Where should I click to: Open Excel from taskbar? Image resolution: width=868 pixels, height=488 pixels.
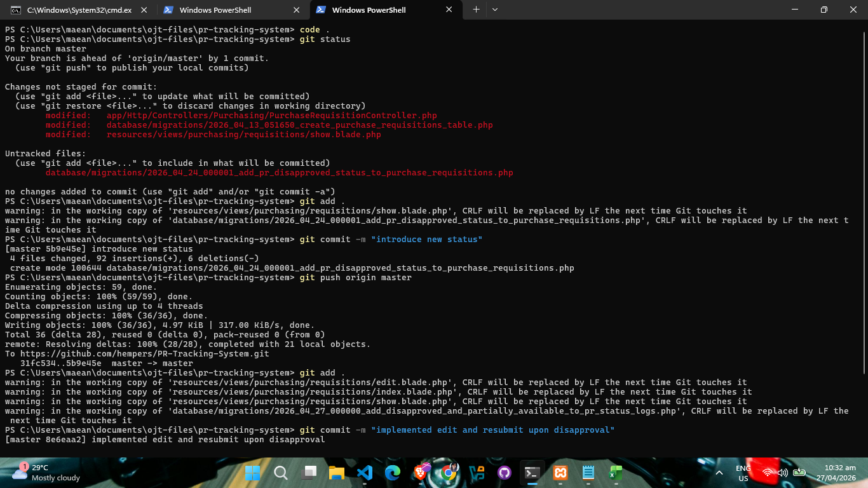pyautogui.click(x=616, y=473)
